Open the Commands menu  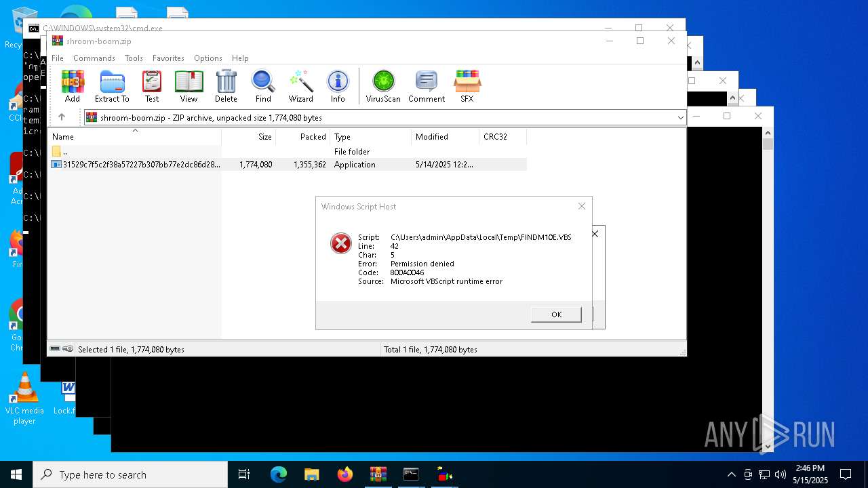94,58
